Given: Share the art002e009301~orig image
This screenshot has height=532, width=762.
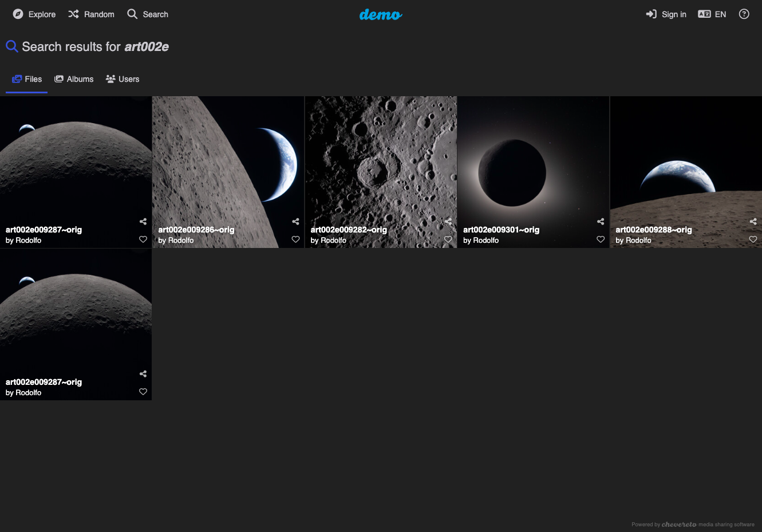Looking at the screenshot, I should (601, 222).
